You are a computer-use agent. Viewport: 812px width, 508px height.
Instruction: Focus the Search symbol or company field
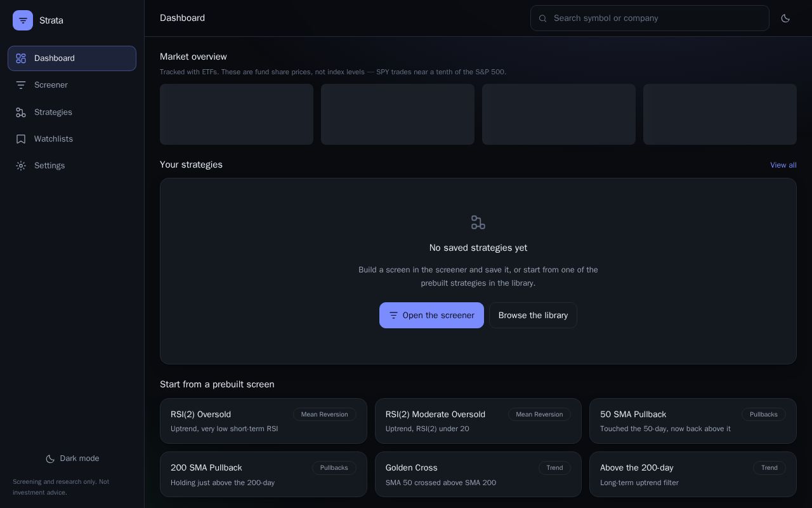[650, 18]
